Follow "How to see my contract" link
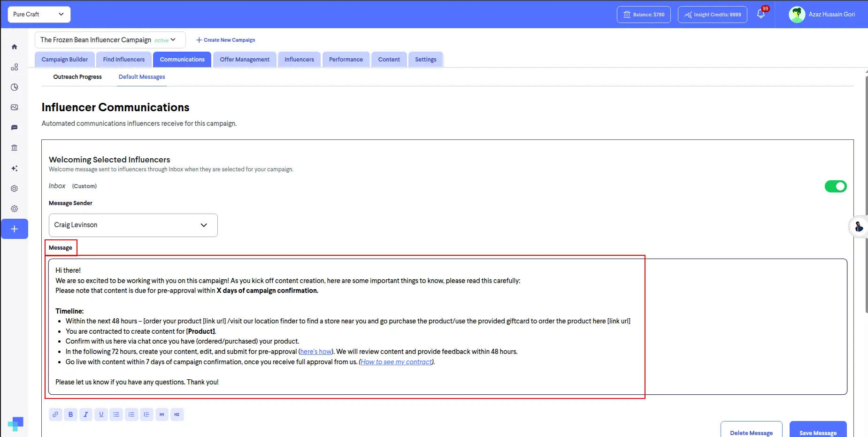Image resolution: width=868 pixels, height=437 pixels. point(396,362)
